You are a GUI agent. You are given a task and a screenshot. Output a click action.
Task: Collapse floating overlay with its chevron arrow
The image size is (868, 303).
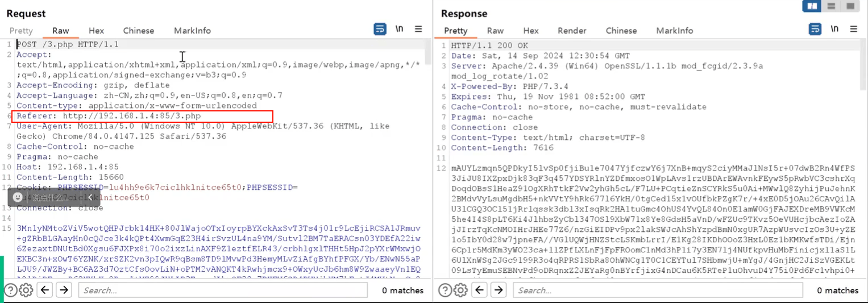(89, 197)
